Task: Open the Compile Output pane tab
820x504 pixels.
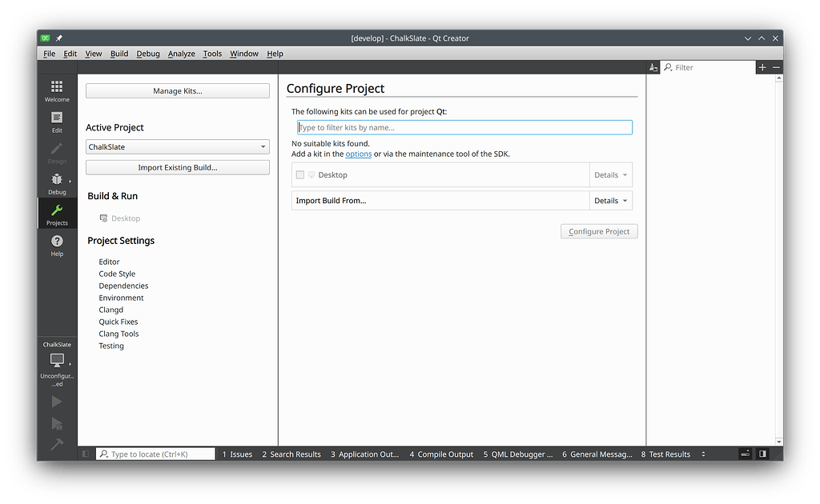Action: point(441,454)
